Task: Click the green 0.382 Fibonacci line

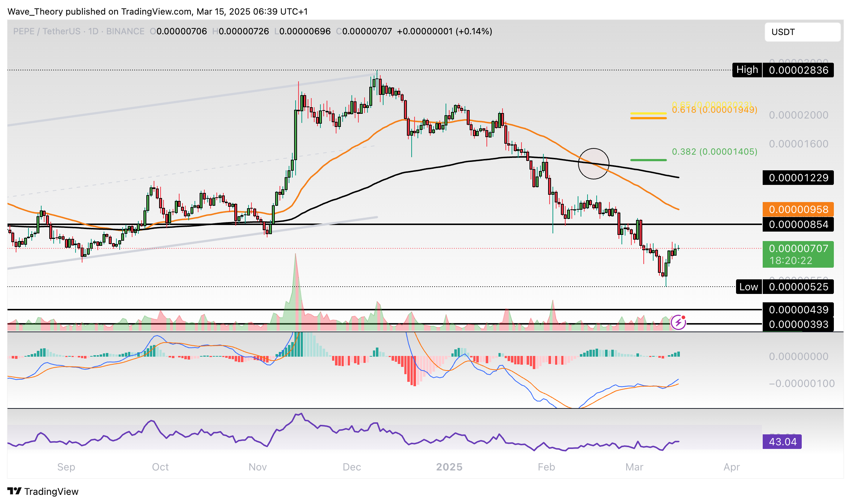Action: pos(648,160)
